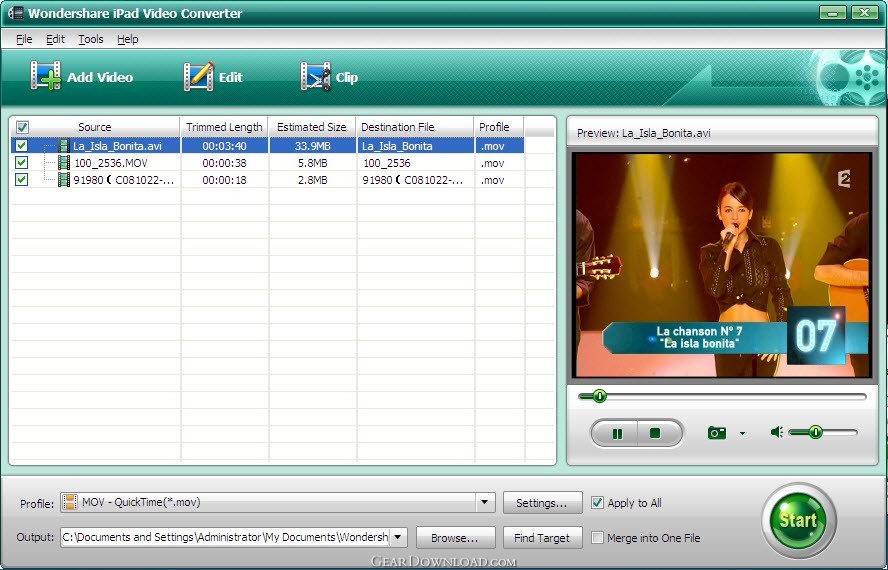This screenshot has width=888, height=570.
Task: Click destination file La_Isla_Bonita
Action: (x=397, y=146)
